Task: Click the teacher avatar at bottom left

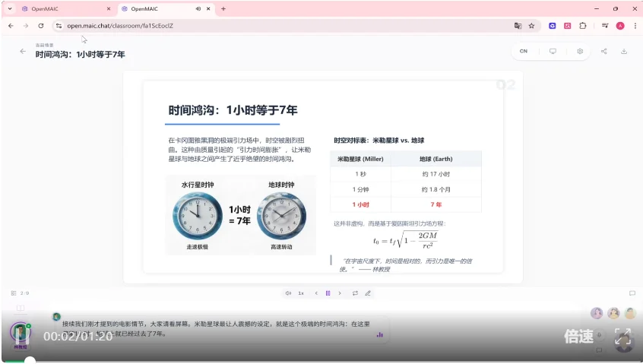Action: tap(20, 333)
